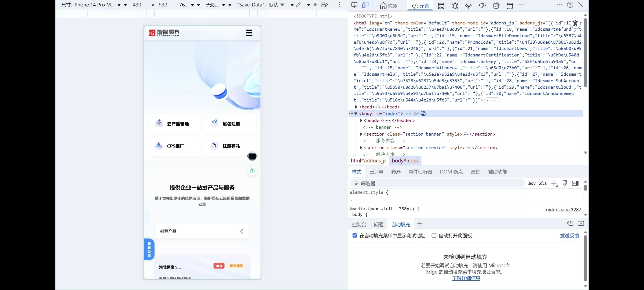The width and height of the screenshot is (644, 290).
Task: Expand the section banner element node
Action: point(361,134)
